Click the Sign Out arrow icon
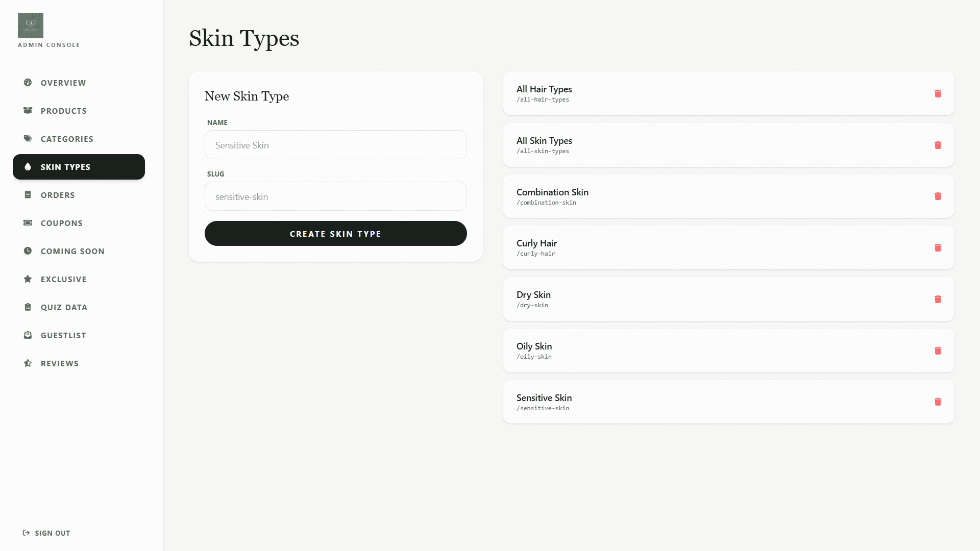The width and height of the screenshot is (980, 551). coord(26,533)
